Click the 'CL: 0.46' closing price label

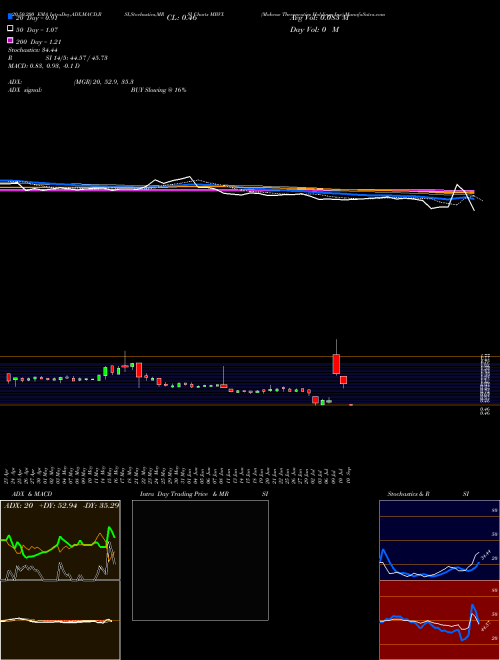[182, 18]
